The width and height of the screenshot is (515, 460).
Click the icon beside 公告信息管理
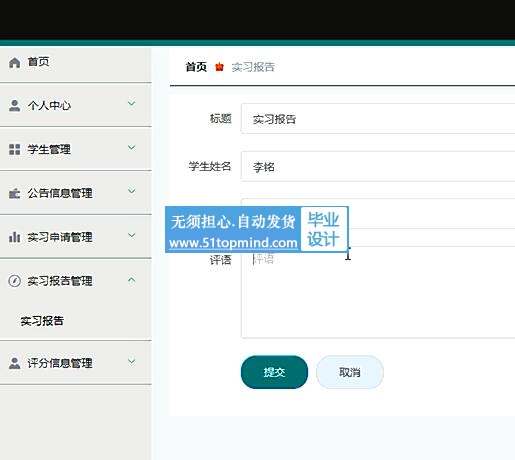[14, 193]
